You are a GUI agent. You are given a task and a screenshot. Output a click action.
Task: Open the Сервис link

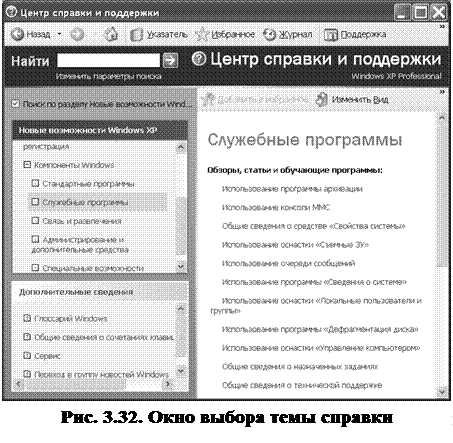coord(42,356)
